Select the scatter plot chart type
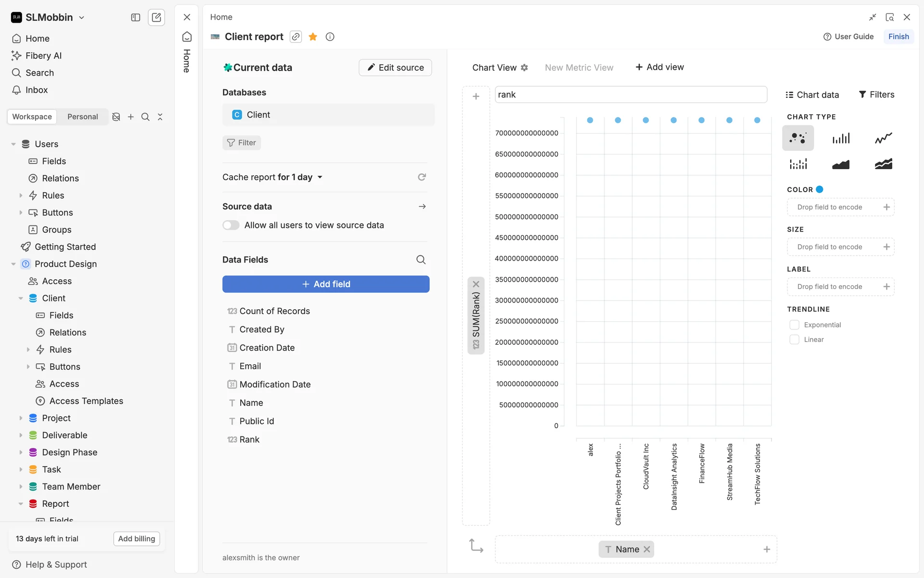Image resolution: width=924 pixels, height=578 pixels. pos(798,138)
